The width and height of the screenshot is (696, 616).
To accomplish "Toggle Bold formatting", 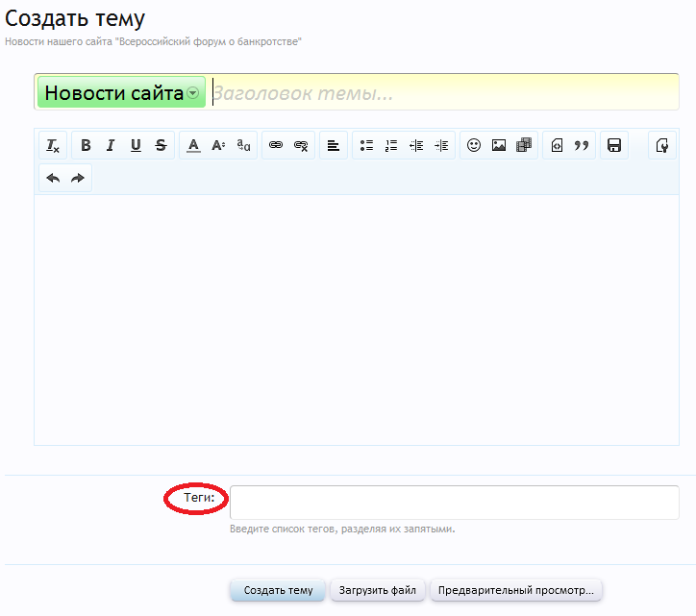I will click(86, 145).
